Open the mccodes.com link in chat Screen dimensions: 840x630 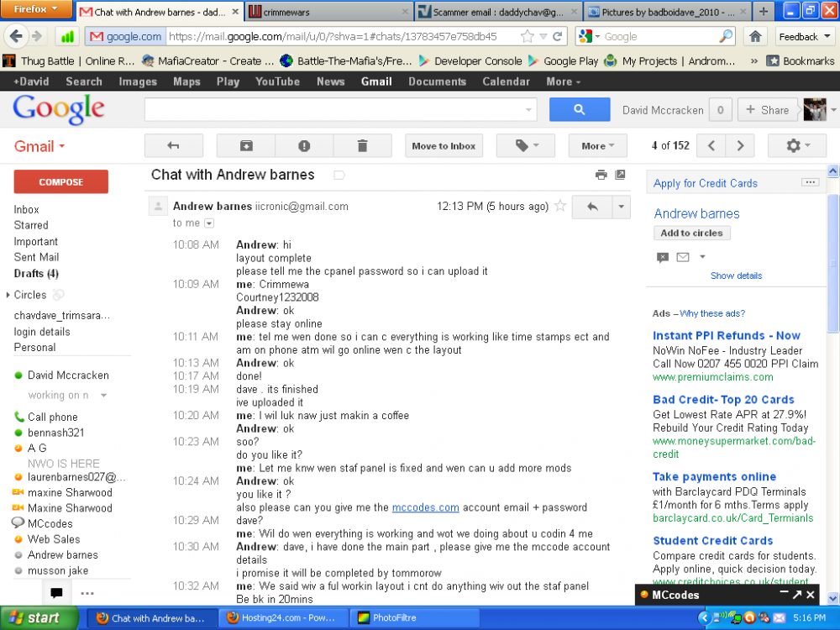[x=426, y=507]
